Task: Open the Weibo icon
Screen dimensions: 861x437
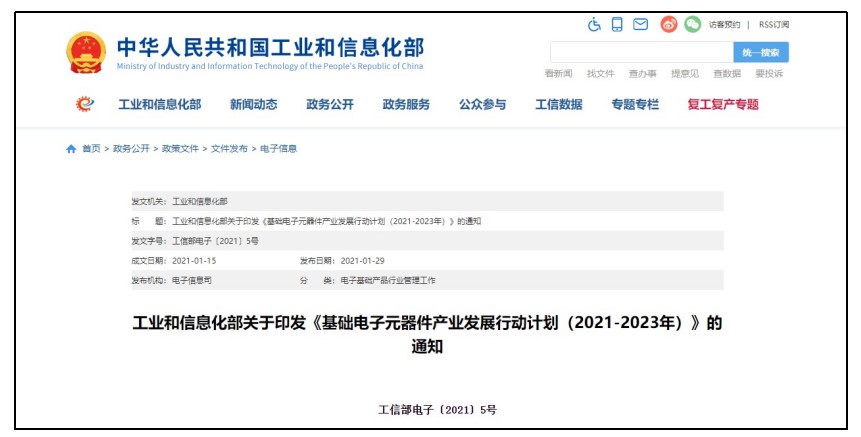Action: coord(669,24)
